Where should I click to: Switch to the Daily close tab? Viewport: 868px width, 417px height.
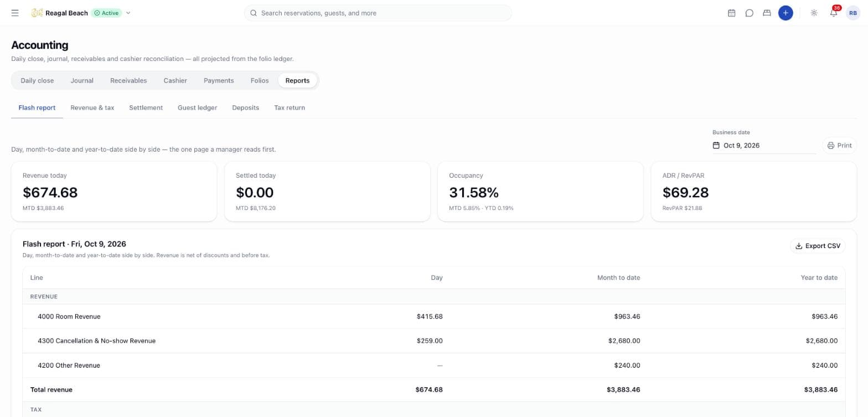click(x=37, y=80)
